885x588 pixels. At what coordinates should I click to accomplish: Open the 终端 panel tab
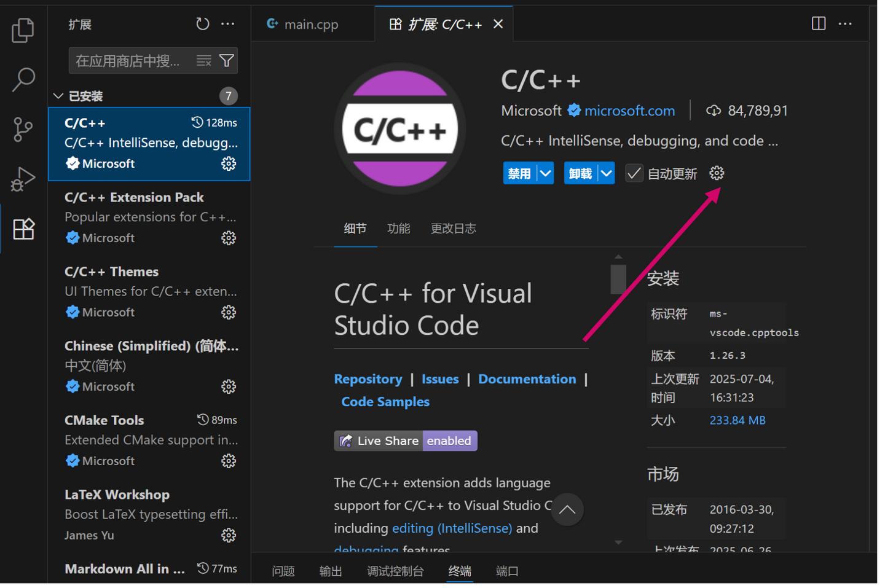coord(460,571)
